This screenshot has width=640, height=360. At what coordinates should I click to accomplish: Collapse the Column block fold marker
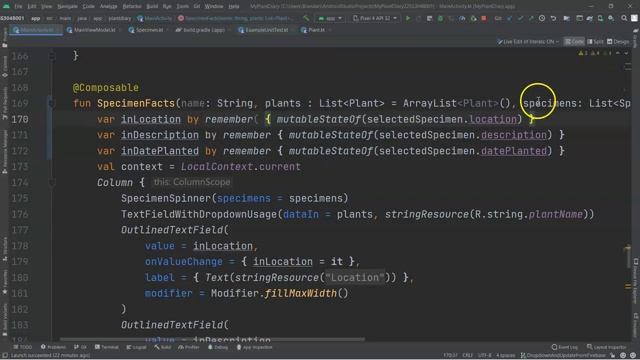click(x=52, y=182)
